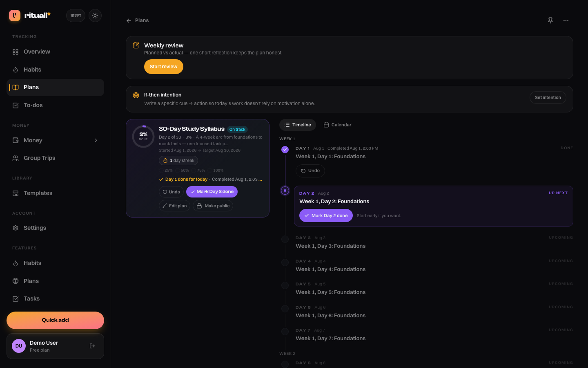Select the Timeline view tab
The width and height of the screenshot is (588, 368).
(298, 125)
